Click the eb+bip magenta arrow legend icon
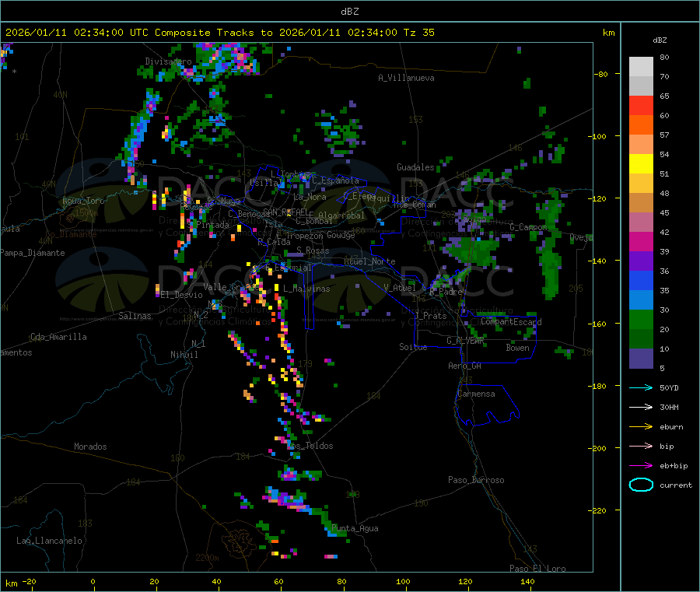700x592 pixels. click(x=641, y=465)
